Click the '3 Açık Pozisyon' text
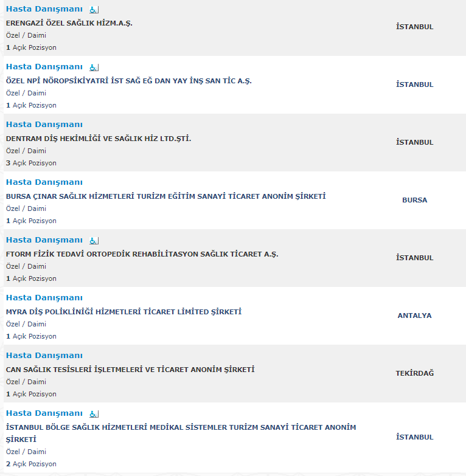Screen dimensions: 466x476 (x=31, y=163)
